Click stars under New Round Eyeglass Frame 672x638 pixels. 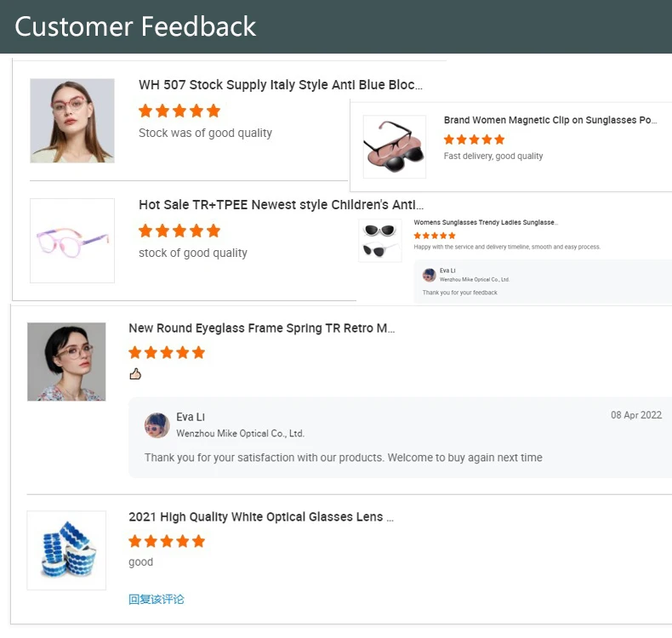(167, 353)
